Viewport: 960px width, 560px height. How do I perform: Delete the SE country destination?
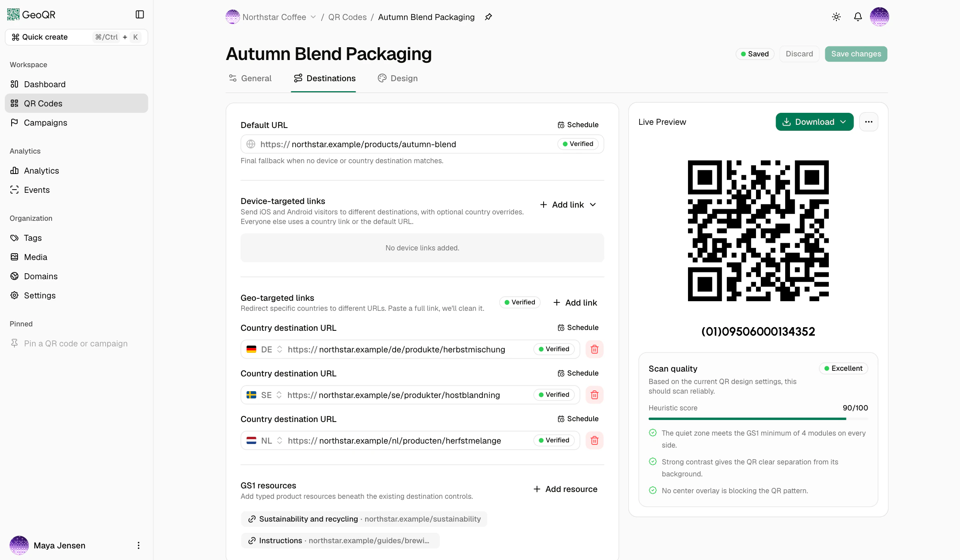tap(594, 395)
